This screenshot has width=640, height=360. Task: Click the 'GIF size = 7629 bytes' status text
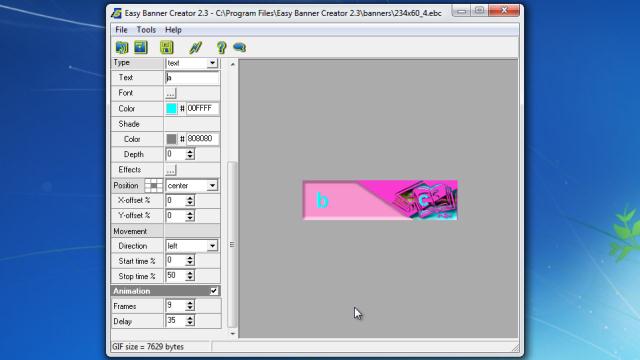pyautogui.click(x=148, y=347)
